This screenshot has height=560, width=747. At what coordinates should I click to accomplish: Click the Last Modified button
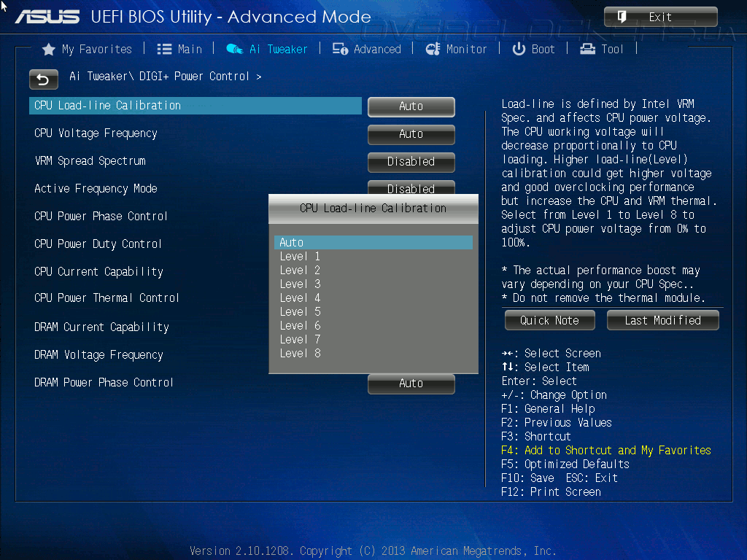662,321
